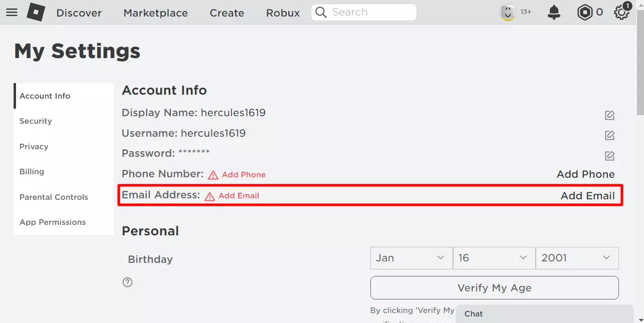Click the Birthday help question icon

[x=128, y=282]
